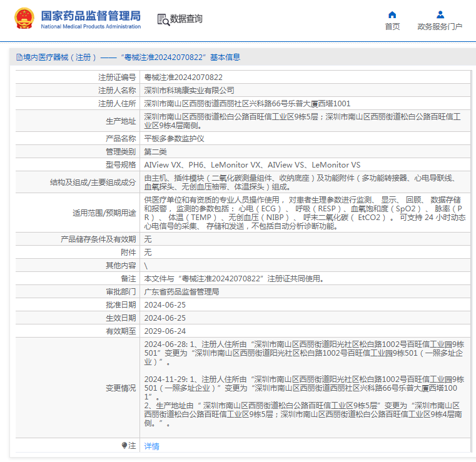
Task: Click the 数据查询 label
Action: (x=186, y=19)
